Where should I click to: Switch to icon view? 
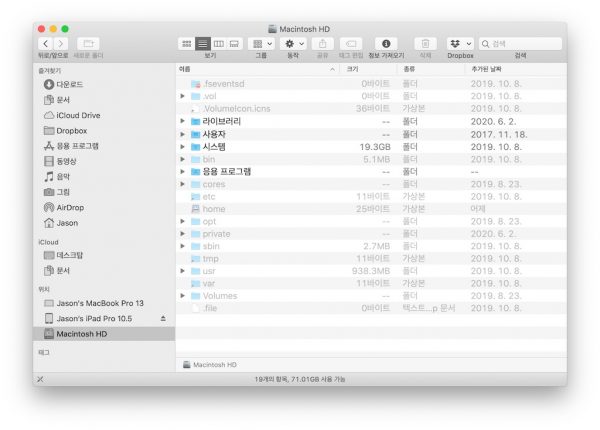[x=187, y=44]
